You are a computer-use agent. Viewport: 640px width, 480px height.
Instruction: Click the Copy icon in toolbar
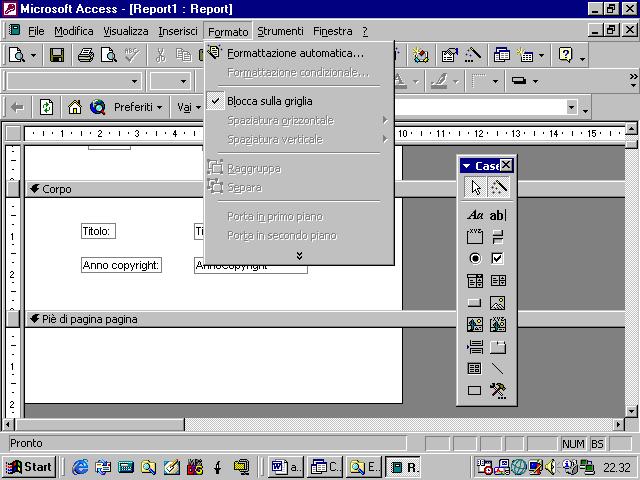[184, 55]
